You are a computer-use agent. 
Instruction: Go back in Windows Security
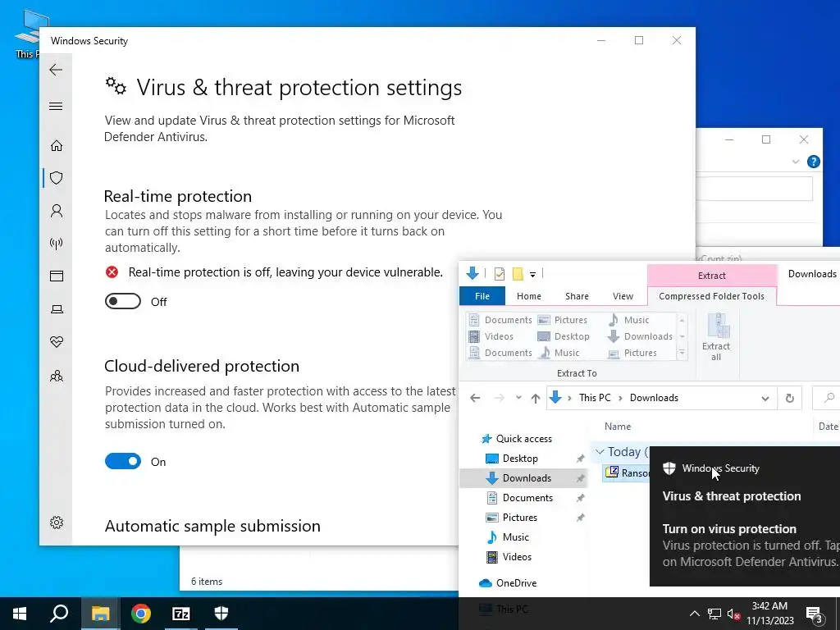(56, 70)
